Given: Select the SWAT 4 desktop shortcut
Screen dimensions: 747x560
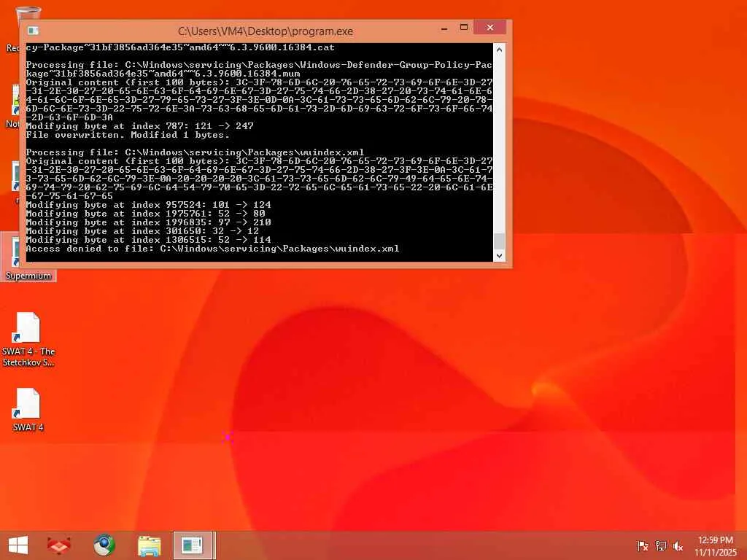Looking at the screenshot, I should [28, 410].
